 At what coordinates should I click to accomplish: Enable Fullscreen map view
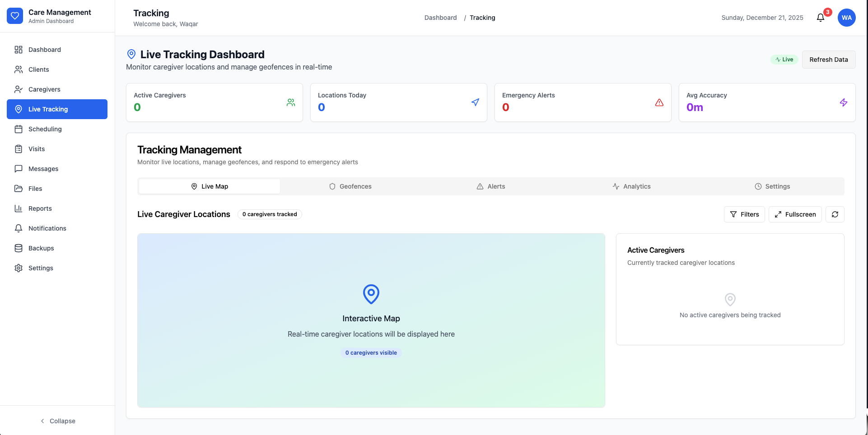click(795, 214)
